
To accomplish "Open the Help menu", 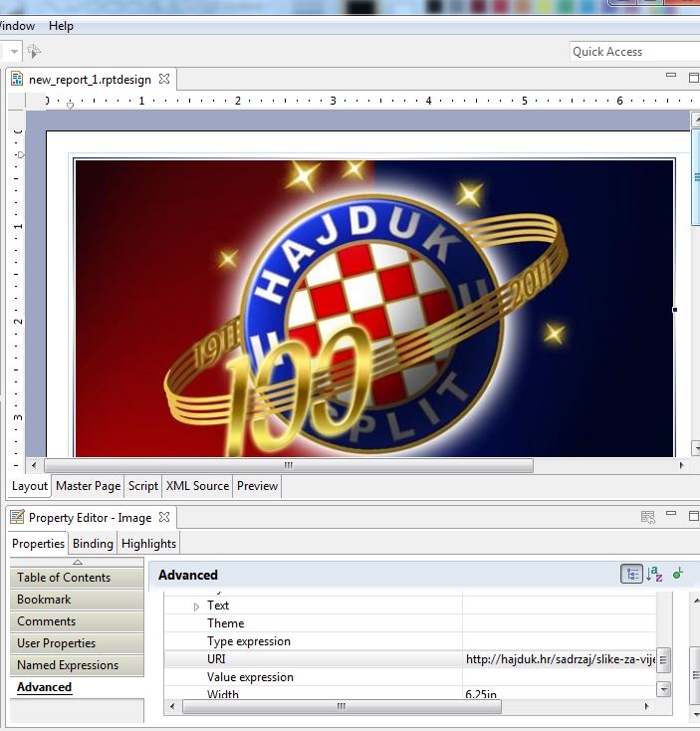I will pos(61,26).
